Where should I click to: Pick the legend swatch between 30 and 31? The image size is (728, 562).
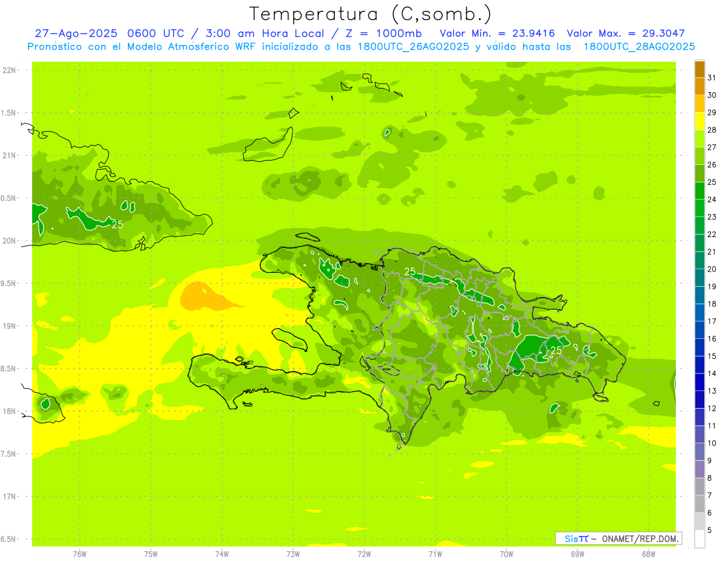(x=699, y=85)
